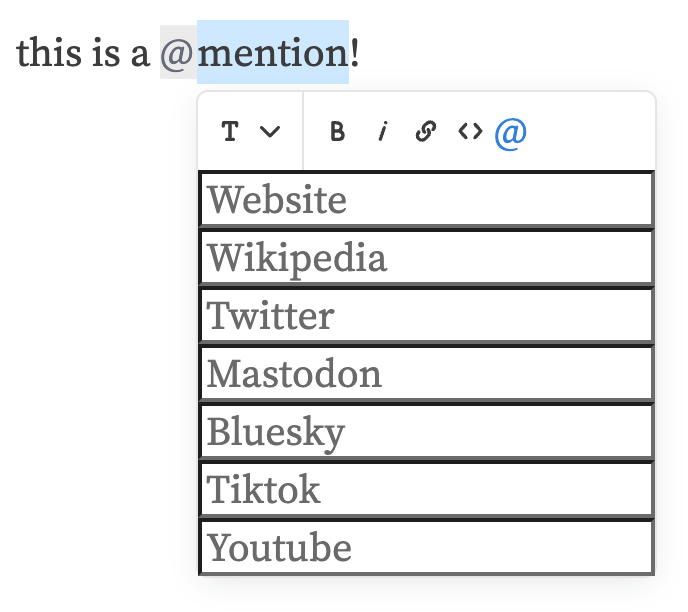Expand the chevron next to the T icon
Viewport: 688px width, 612px height.
(x=269, y=132)
